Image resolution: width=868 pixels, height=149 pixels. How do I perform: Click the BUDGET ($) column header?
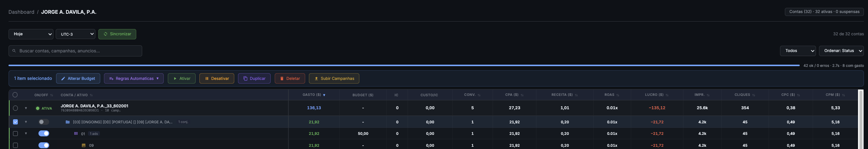coord(363,95)
